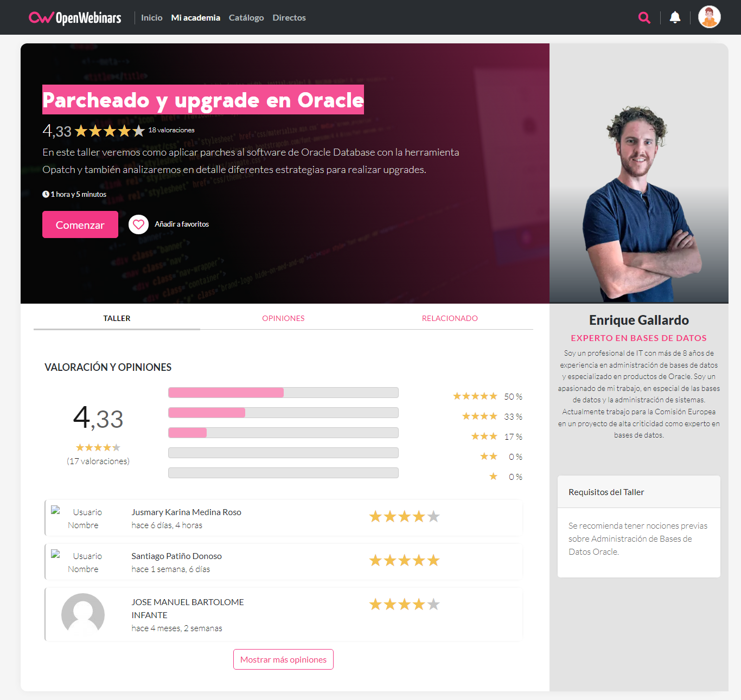
Task: Click Santiago's five-star review rating
Action: coord(404,561)
